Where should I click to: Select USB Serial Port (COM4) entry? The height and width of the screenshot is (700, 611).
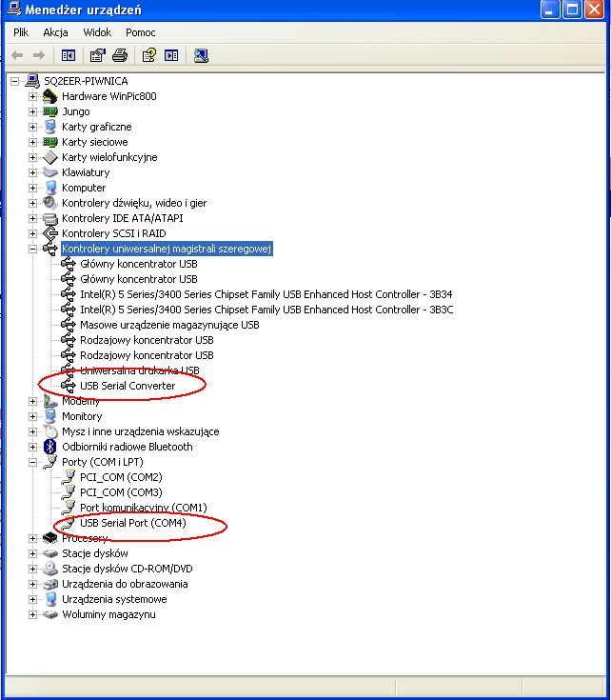tap(134, 523)
